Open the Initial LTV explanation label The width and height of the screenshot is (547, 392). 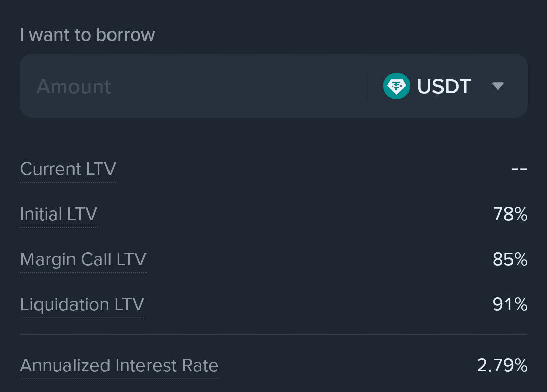[x=58, y=215]
